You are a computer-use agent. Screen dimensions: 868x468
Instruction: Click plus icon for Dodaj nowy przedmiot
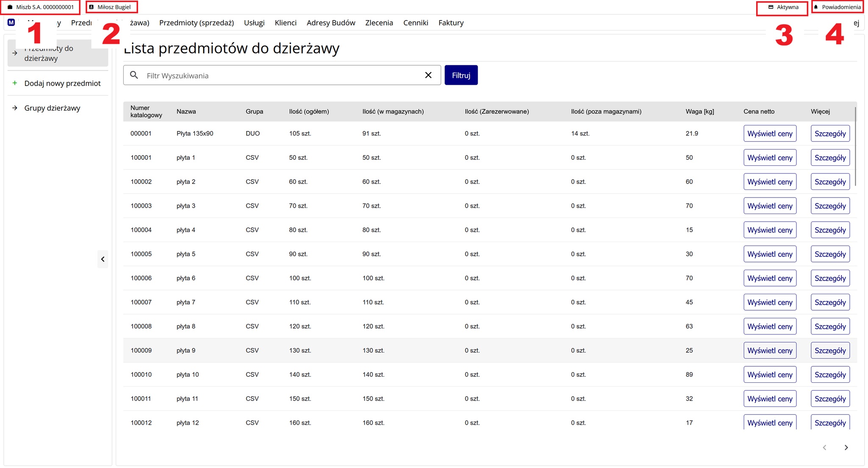click(15, 83)
